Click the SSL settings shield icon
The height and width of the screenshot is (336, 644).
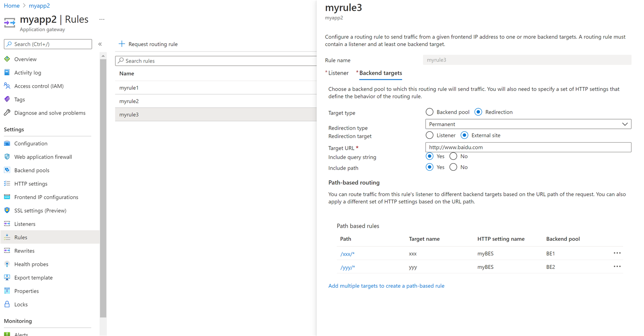point(7,211)
